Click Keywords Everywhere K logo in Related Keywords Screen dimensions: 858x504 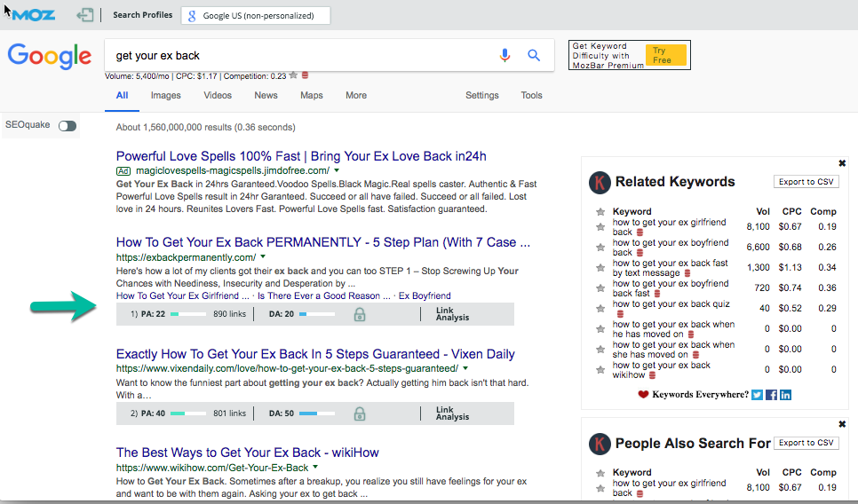pos(600,183)
